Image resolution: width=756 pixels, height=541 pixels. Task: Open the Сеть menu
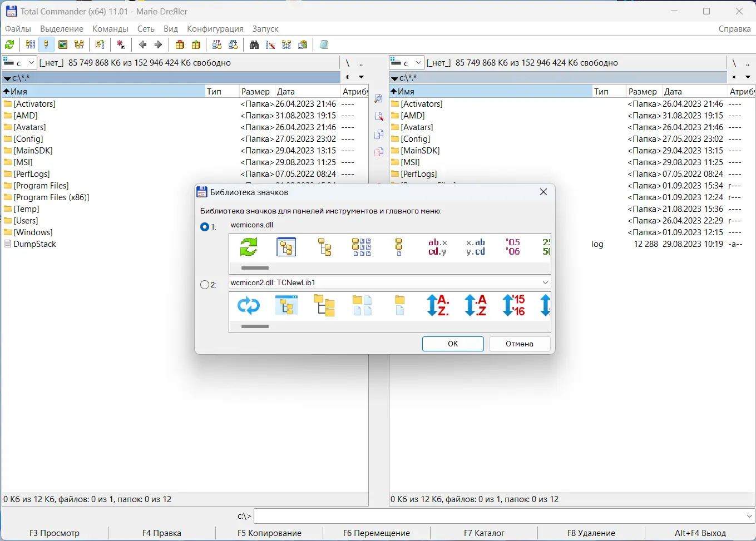(x=146, y=29)
